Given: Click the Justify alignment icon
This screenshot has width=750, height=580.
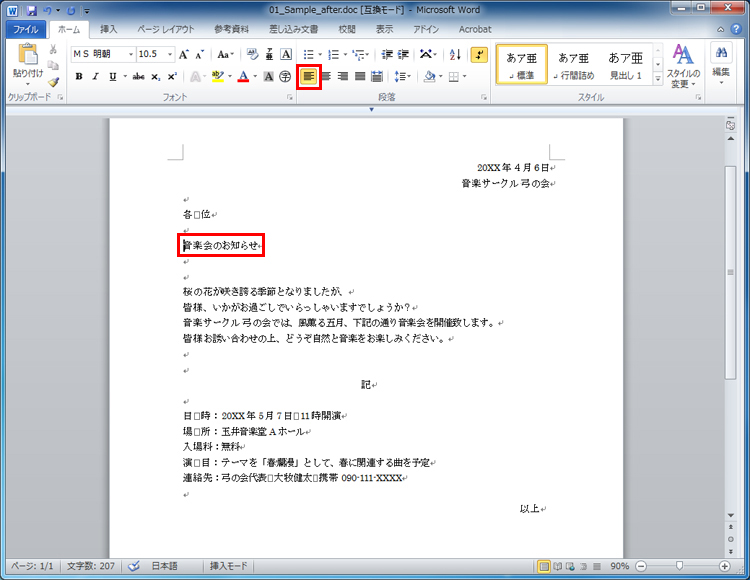Looking at the screenshot, I should pyautogui.click(x=360, y=77).
